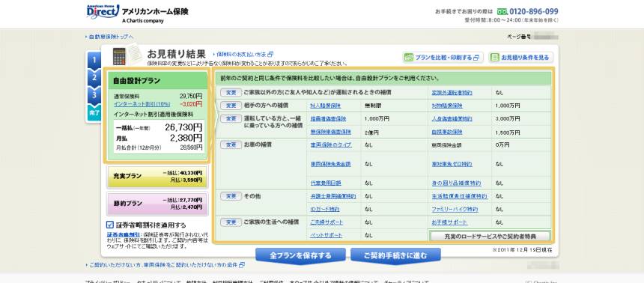This screenshot has width=644, height=283.
Task: Click 変更 for 運転している方 coverage row
Action: pyautogui.click(x=231, y=119)
